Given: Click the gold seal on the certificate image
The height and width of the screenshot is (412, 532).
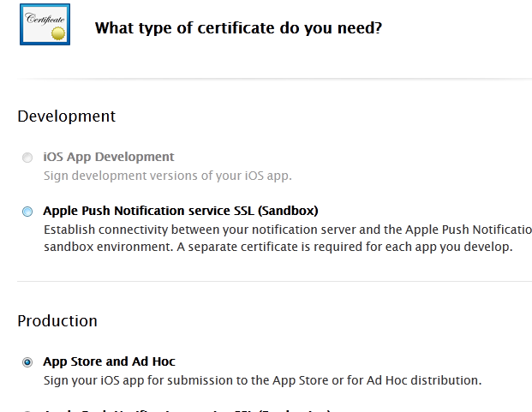Looking at the screenshot, I should click(57, 33).
